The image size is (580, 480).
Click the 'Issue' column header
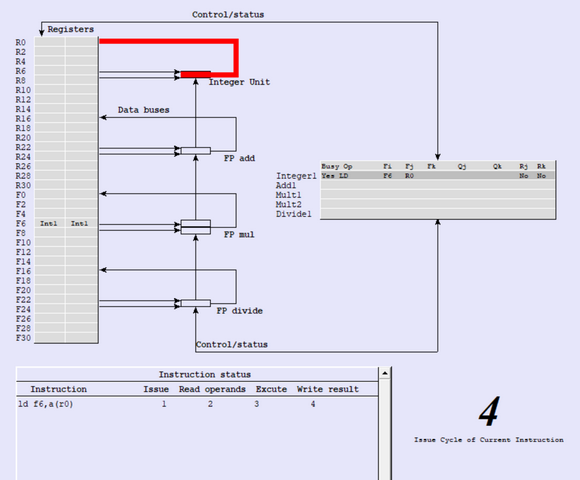click(x=156, y=389)
